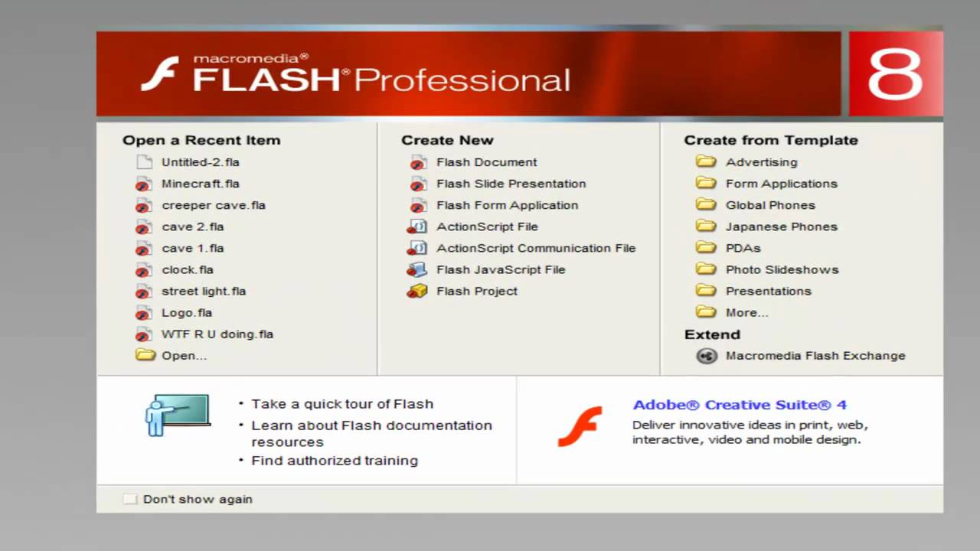
Task: Open the Adobe Creative Suite 4 link
Action: pyautogui.click(x=740, y=405)
